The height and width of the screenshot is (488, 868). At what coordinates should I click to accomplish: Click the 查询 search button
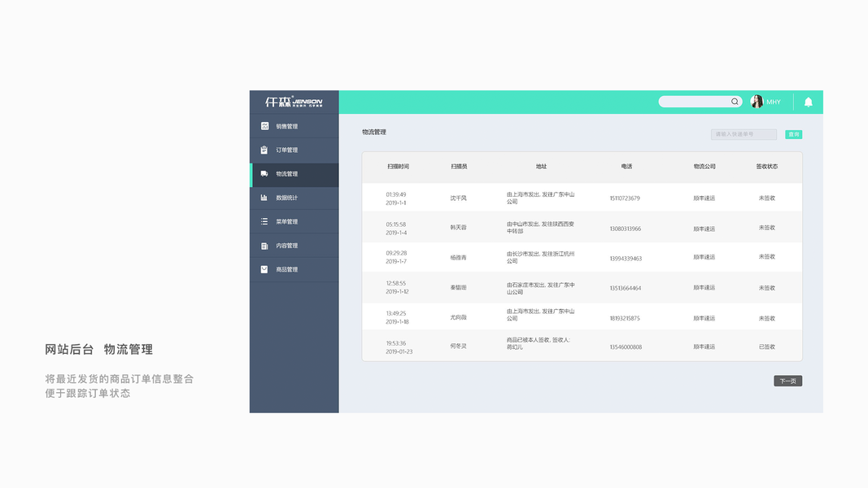click(793, 134)
